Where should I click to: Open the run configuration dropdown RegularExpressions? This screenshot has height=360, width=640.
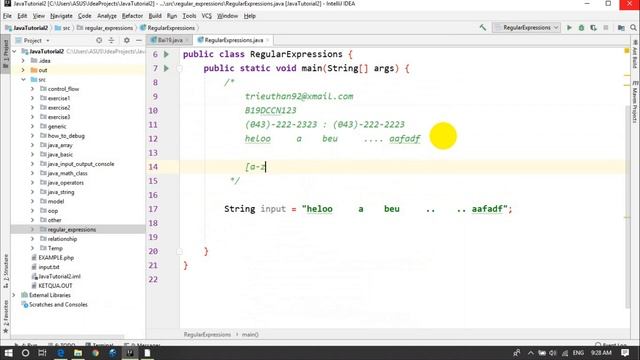coord(527,28)
